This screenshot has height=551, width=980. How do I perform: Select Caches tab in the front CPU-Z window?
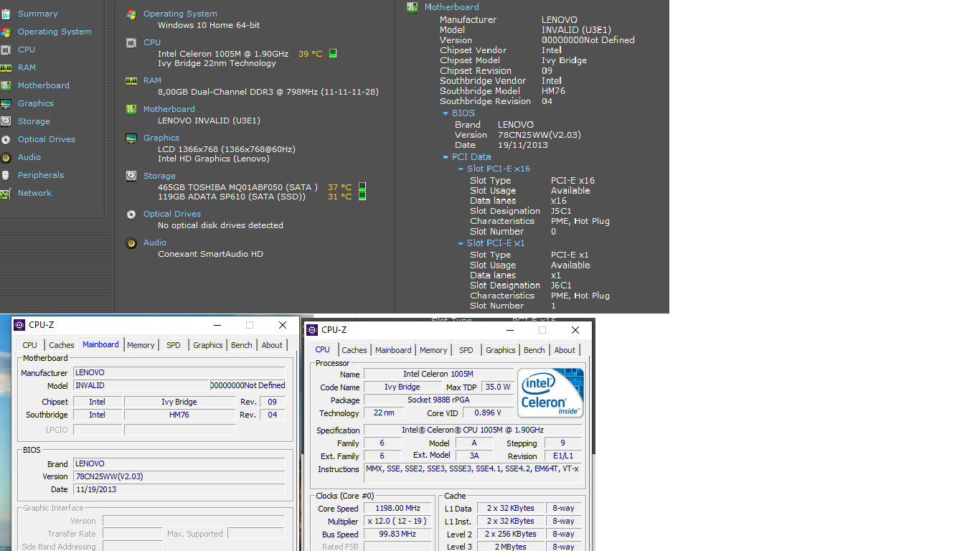click(x=354, y=350)
